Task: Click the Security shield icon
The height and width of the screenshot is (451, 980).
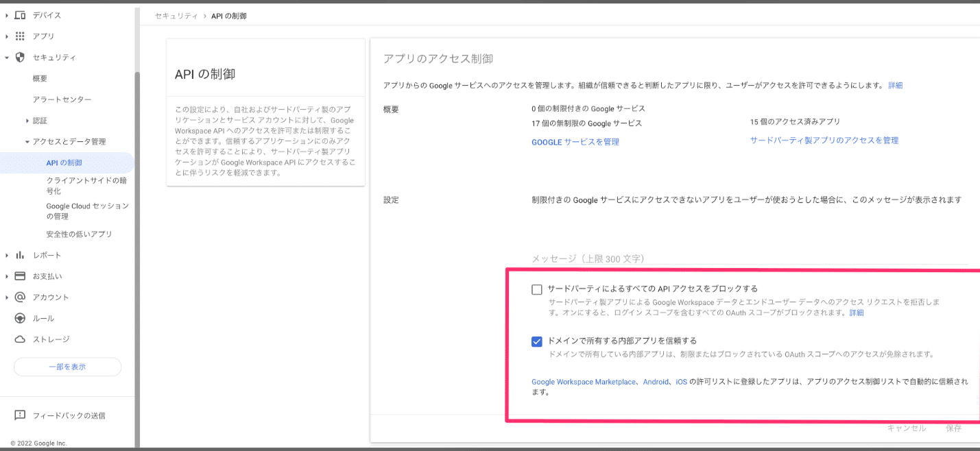Action: coord(20,58)
